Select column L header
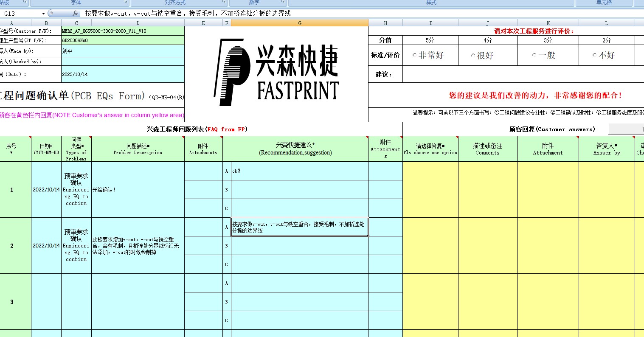Viewport: 644px width, 337px height. pyautogui.click(x=607, y=23)
